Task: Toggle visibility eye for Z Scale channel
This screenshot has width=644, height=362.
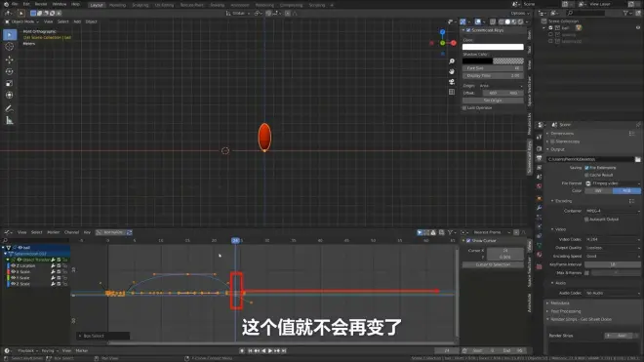Action: click(x=13, y=284)
